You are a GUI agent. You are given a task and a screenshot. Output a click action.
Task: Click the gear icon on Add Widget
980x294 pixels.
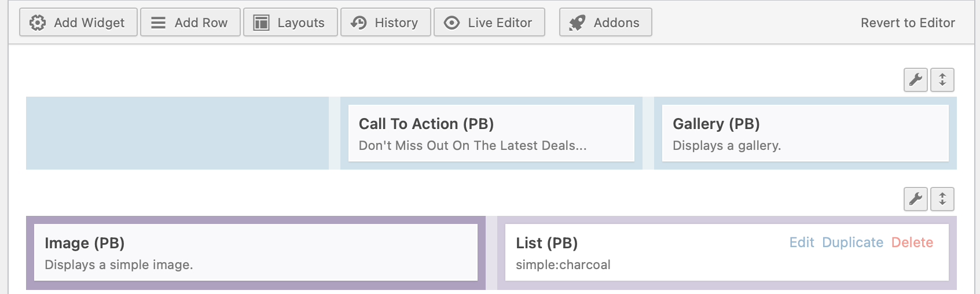click(38, 23)
